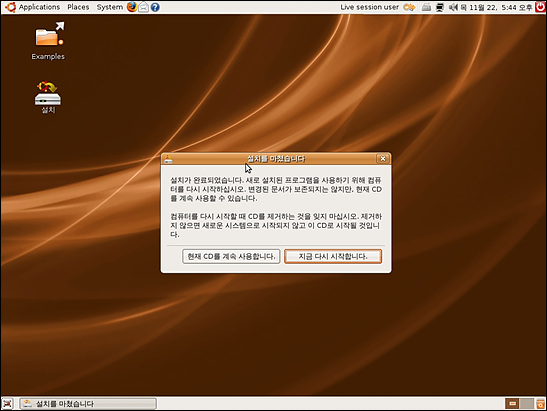Viewport: 547px width, 411px height.
Task: Click the '현재 CD를 계속 사용합니다.' button
Action: pyautogui.click(x=231, y=256)
